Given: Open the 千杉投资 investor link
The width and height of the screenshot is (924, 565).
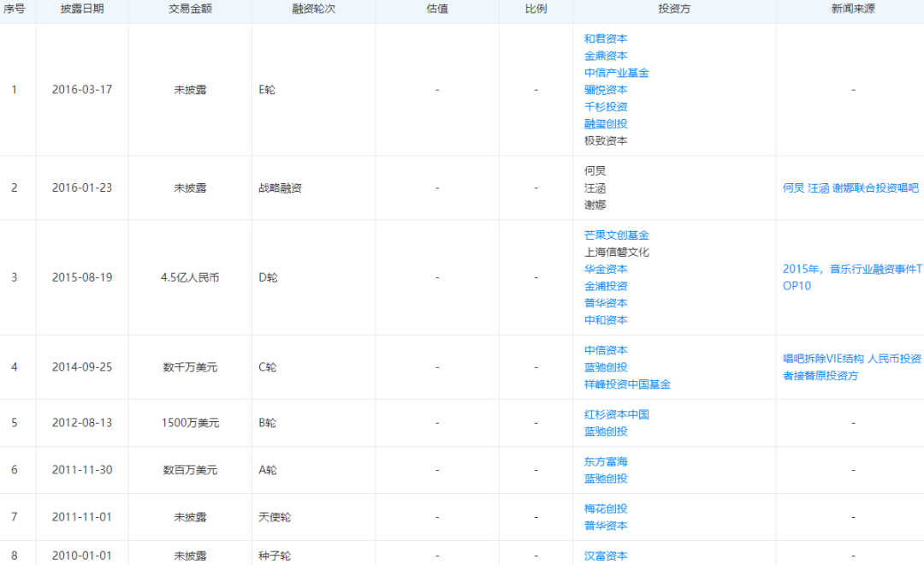Looking at the screenshot, I should point(605,107).
